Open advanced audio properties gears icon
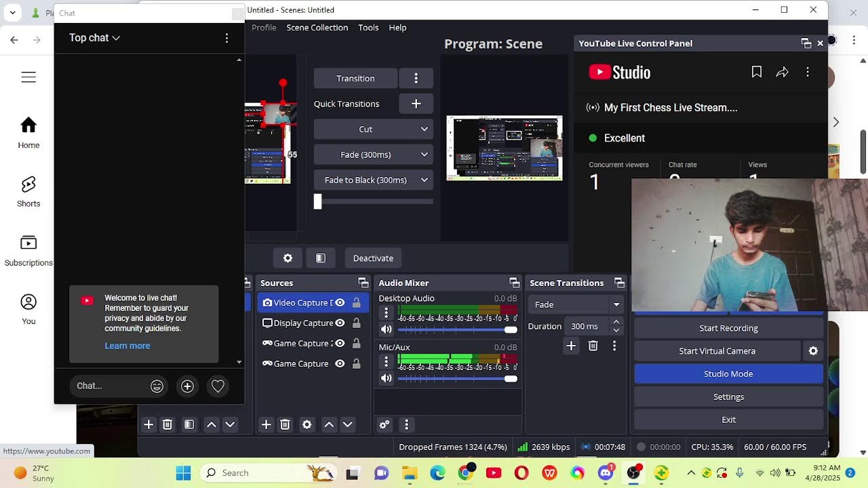Screen dimensions: 868x488 (x=384, y=424)
